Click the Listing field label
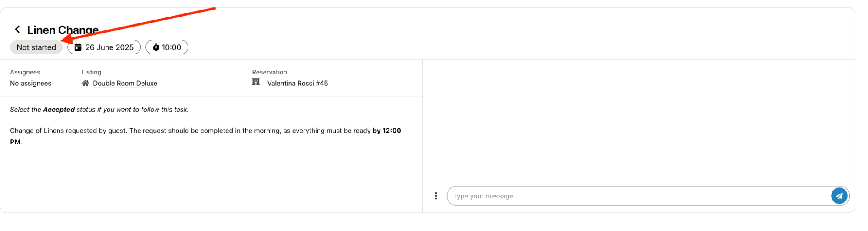 91,72
